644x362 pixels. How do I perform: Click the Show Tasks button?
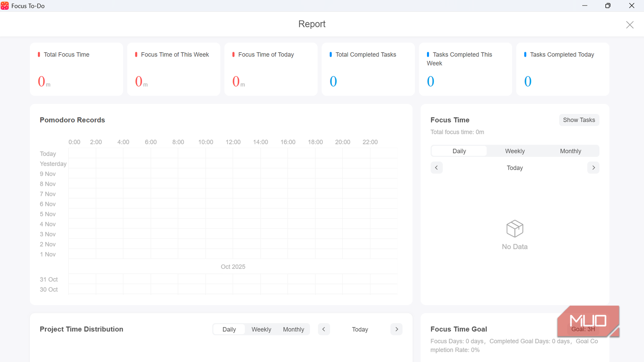(579, 120)
